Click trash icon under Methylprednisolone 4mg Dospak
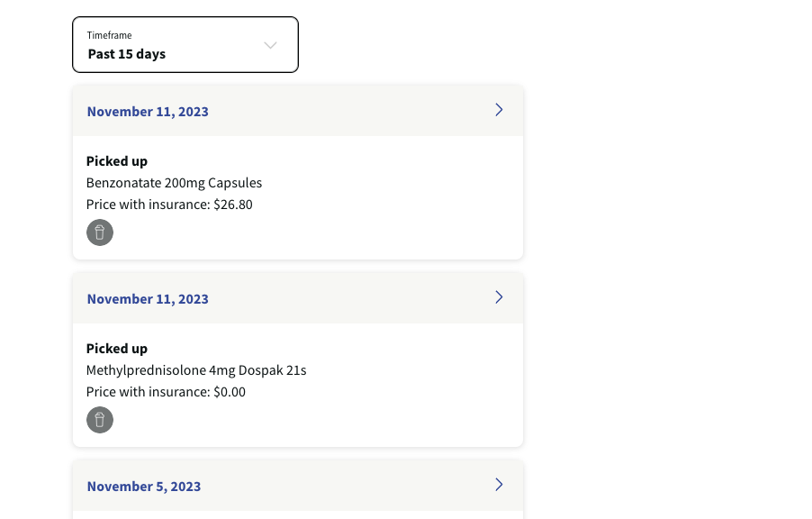This screenshot has height=519, width=812. tap(99, 420)
